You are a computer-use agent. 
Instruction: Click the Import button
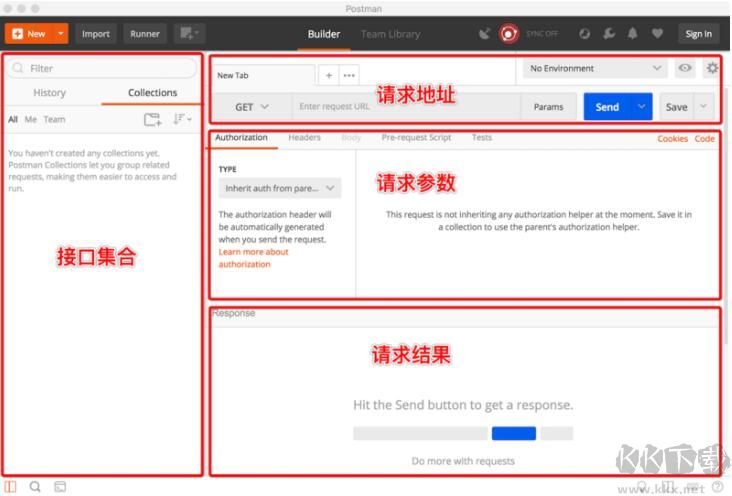(x=96, y=34)
